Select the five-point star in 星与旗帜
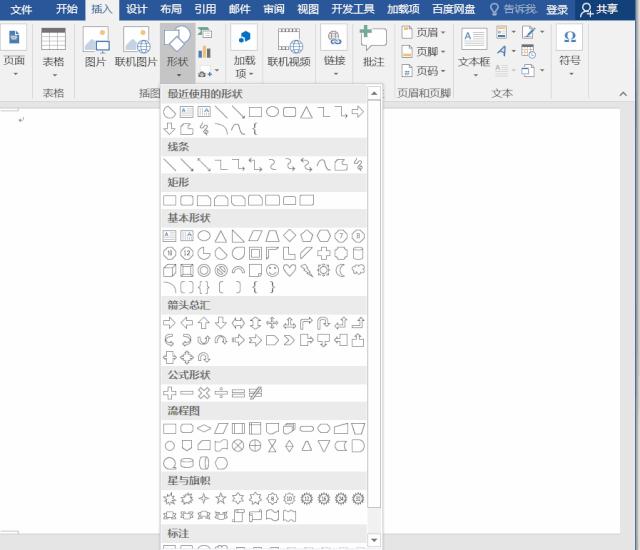Viewport: 640px width, 550px height. coord(221,498)
